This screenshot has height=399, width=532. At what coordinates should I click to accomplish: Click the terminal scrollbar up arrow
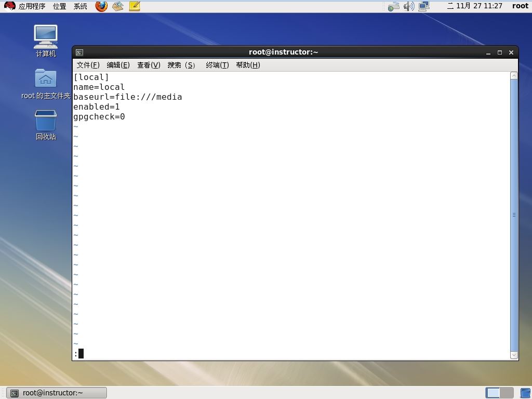pyautogui.click(x=514, y=76)
